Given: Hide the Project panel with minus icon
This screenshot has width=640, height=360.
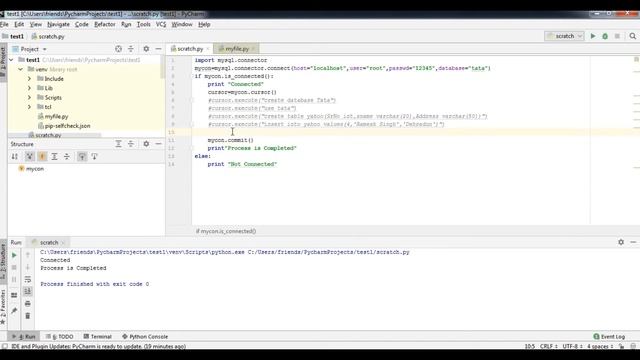Looking at the screenshot, I should point(158,49).
